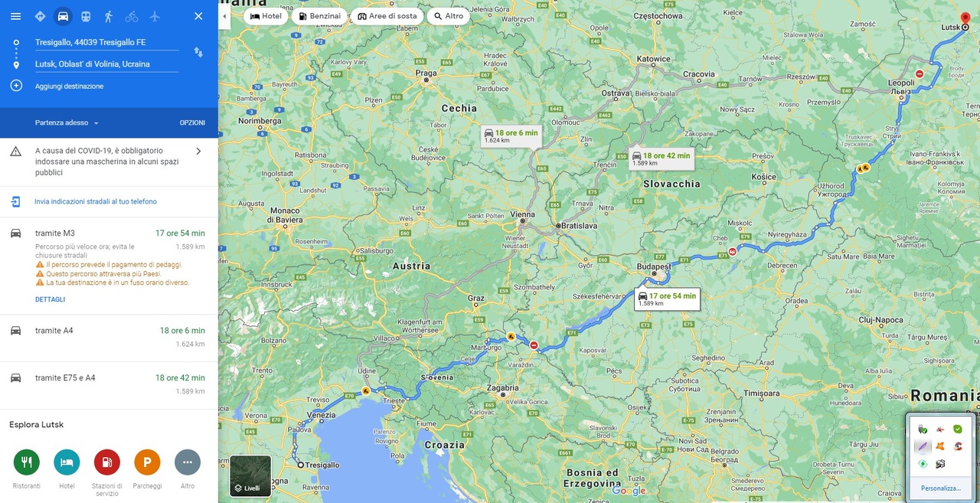Choose cycling travel mode icon

point(132,16)
